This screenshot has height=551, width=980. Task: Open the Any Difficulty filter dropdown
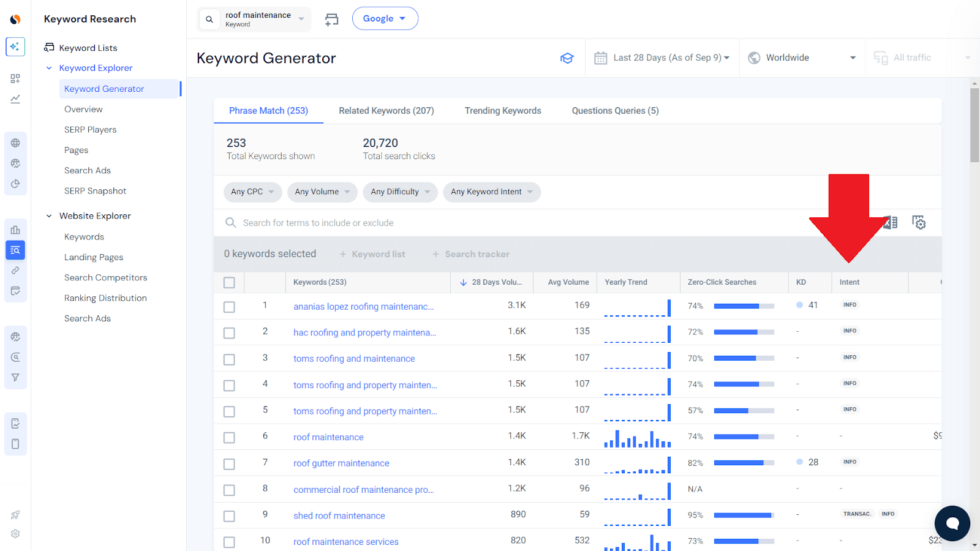[x=400, y=192]
